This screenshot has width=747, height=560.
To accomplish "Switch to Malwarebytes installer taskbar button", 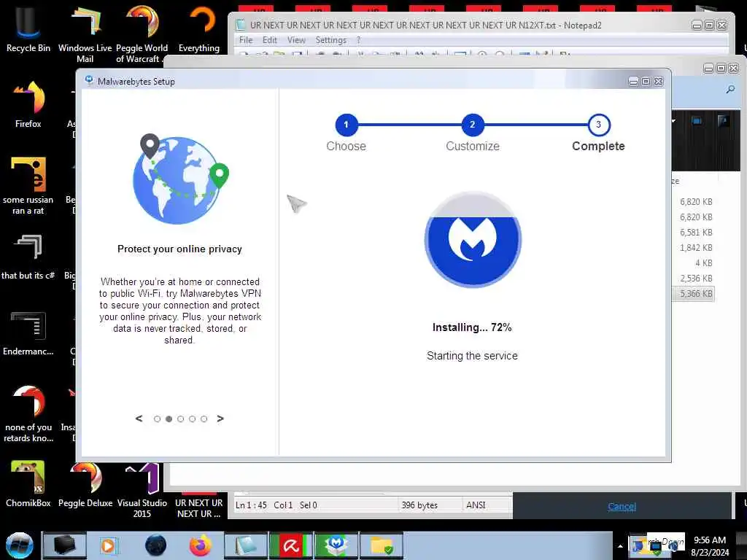I will tap(336, 545).
